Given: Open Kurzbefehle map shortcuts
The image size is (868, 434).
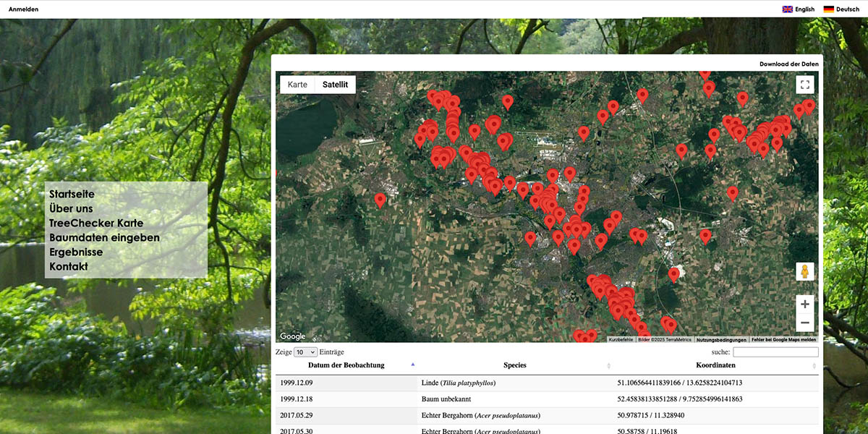Looking at the screenshot, I should (x=621, y=339).
